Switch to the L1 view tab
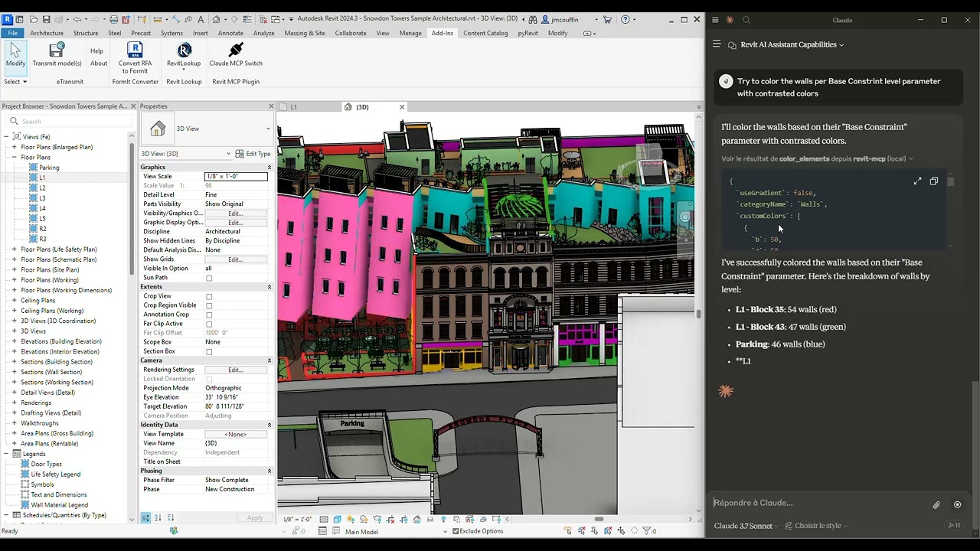 point(294,107)
